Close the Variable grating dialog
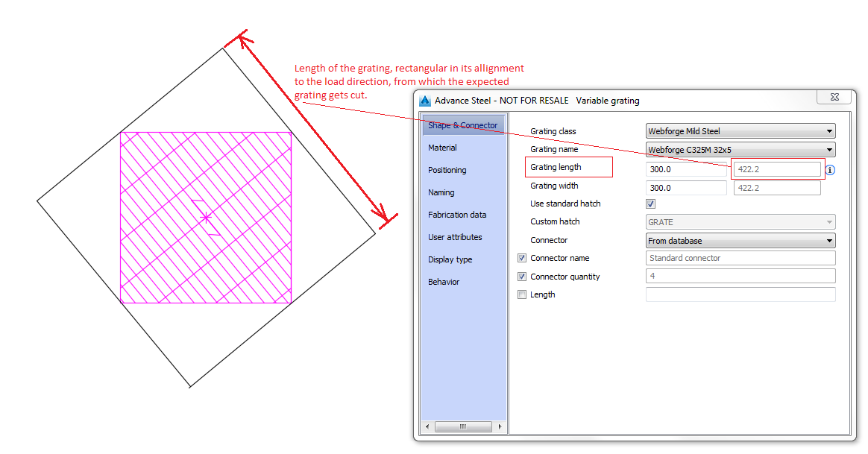The image size is (868, 454). tap(834, 97)
